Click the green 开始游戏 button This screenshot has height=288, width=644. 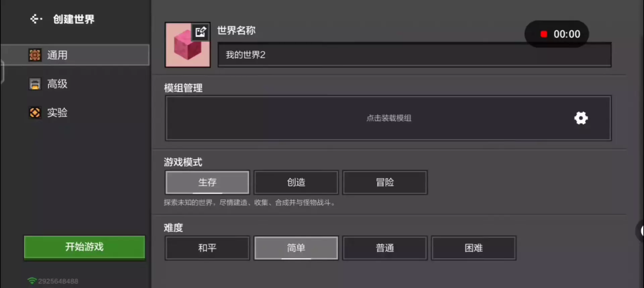(85, 247)
